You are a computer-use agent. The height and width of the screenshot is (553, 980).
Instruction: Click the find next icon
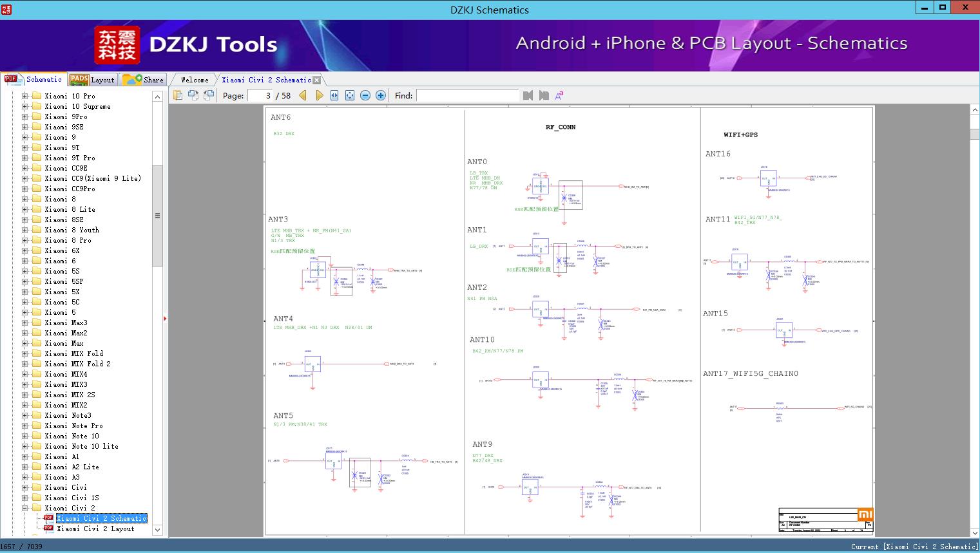click(x=544, y=95)
